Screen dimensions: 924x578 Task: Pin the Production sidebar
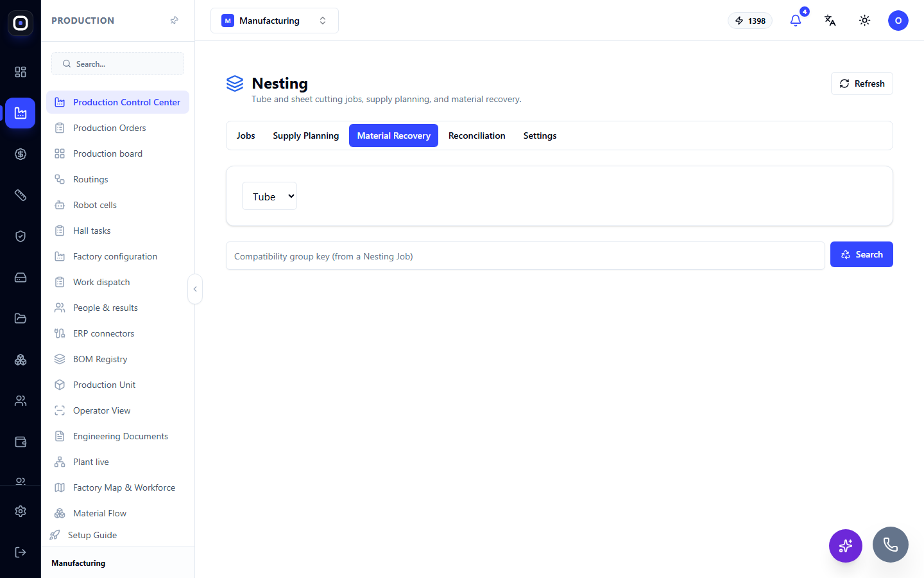point(174,21)
